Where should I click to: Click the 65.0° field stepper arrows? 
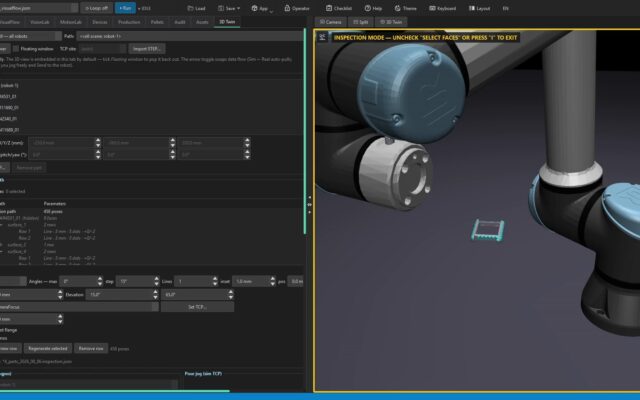tap(231, 294)
